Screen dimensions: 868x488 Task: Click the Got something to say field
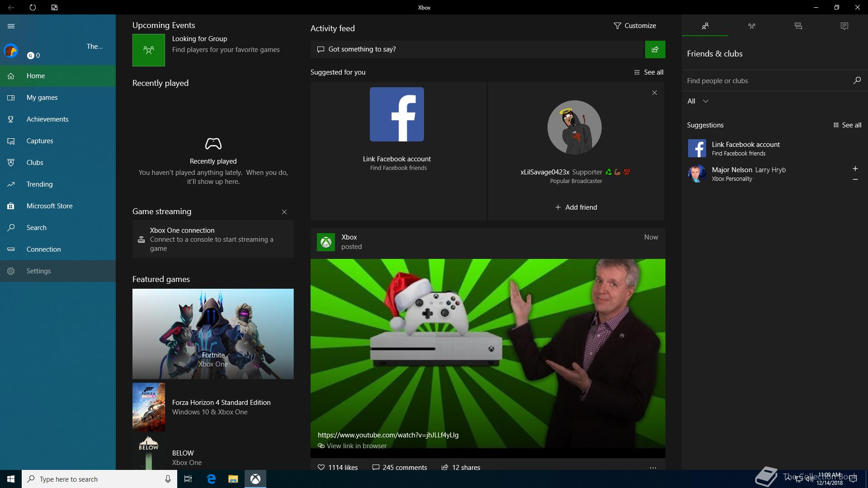[477, 49]
